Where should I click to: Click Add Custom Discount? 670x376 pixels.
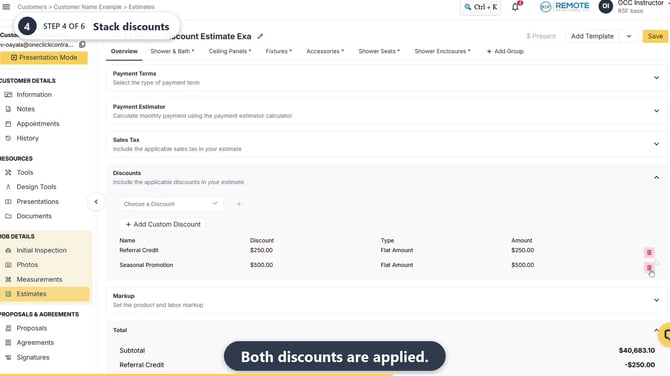(163, 224)
